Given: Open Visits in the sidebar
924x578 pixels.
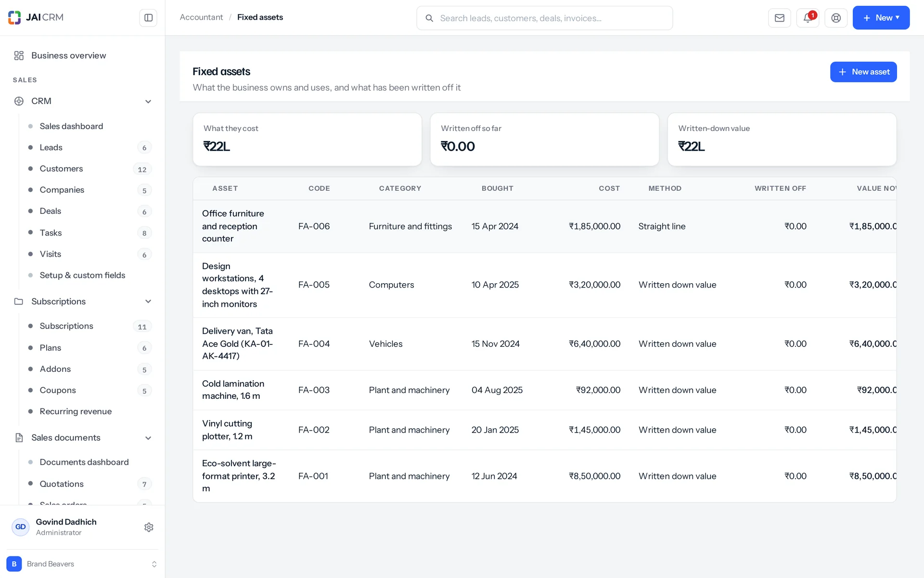Looking at the screenshot, I should click(50, 254).
